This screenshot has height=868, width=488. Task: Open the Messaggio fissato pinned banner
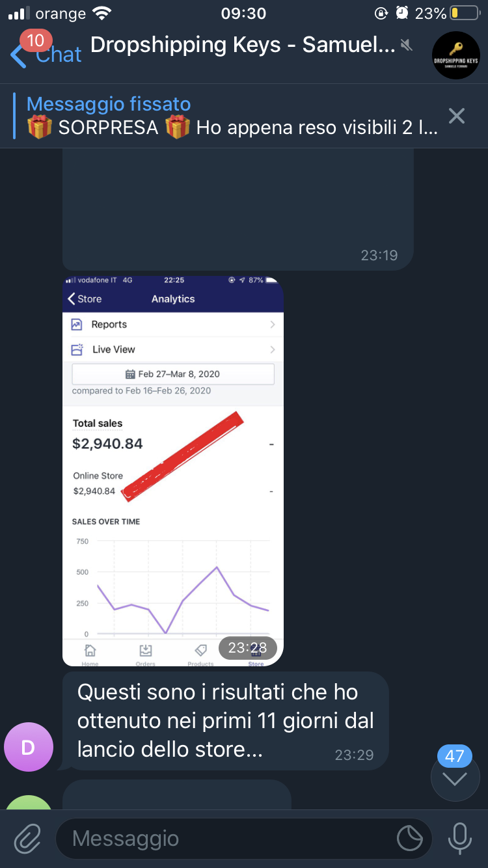(231, 116)
